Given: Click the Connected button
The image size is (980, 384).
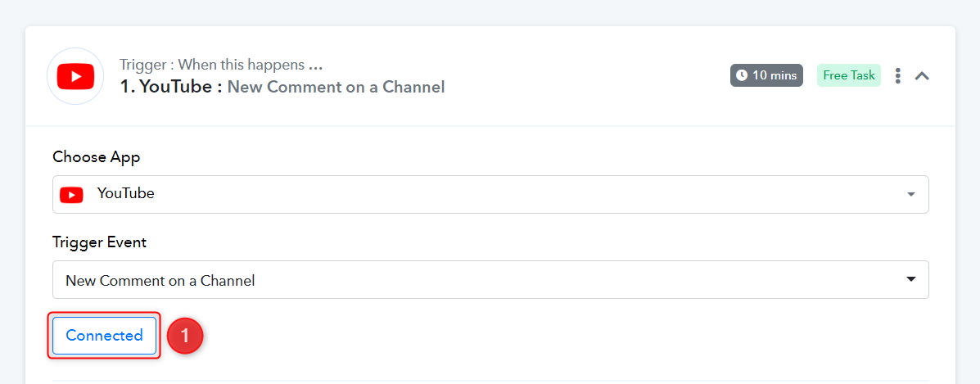Looking at the screenshot, I should point(104,336).
